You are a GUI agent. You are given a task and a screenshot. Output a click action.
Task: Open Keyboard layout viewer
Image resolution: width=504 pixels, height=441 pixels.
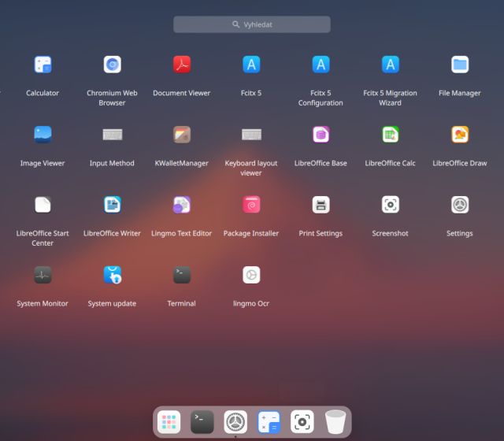coord(251,135)
